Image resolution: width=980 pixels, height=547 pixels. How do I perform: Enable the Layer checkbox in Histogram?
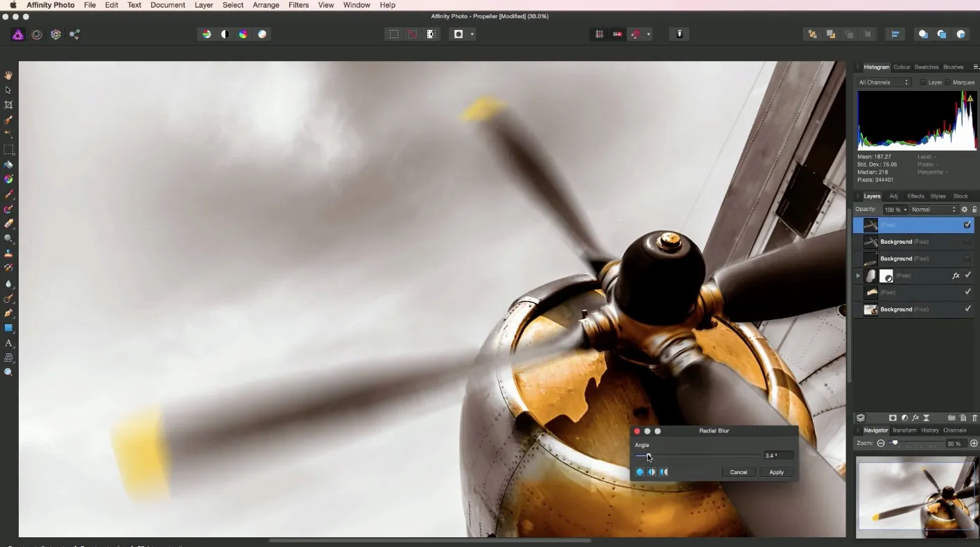923,83
